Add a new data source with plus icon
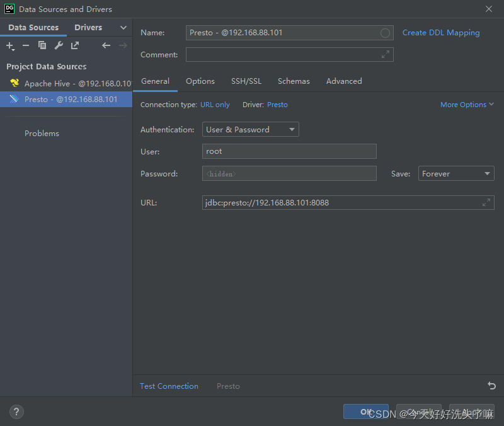Viewport: 504px width, 426px height. pyautogui.click(x=10, y=46)
